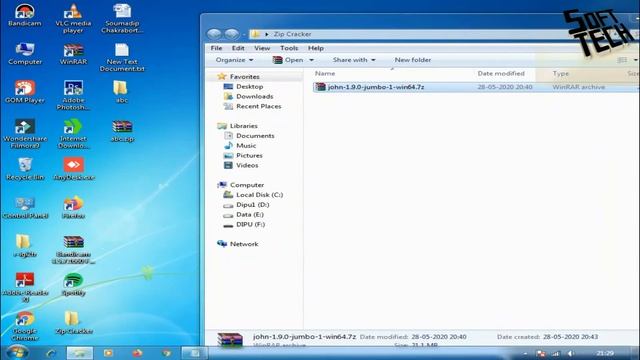Select Wondershare Filmora9 shortcut
Viewport: 640px width, 360px height.
(25, 133)
